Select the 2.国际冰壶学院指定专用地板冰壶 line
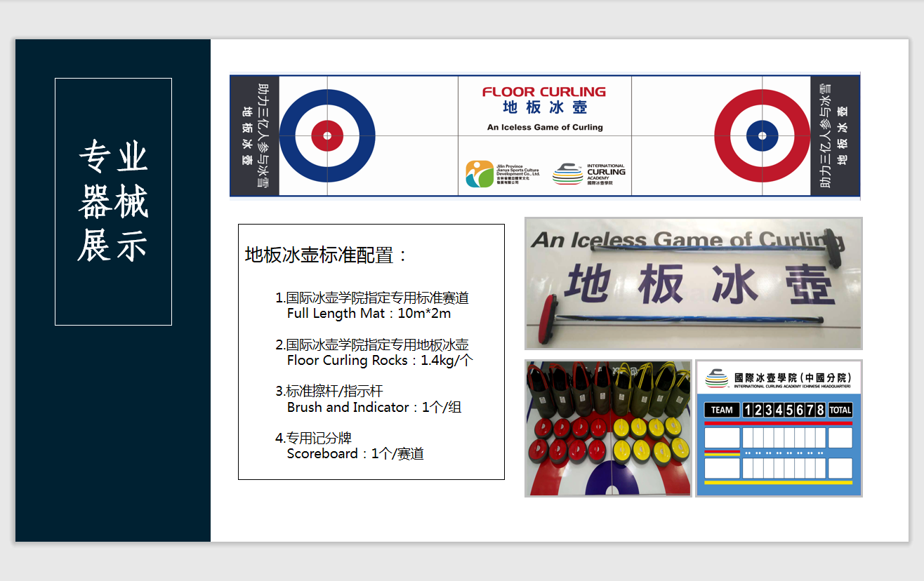This screenshot has height=581, width=924. click(372, 345)
